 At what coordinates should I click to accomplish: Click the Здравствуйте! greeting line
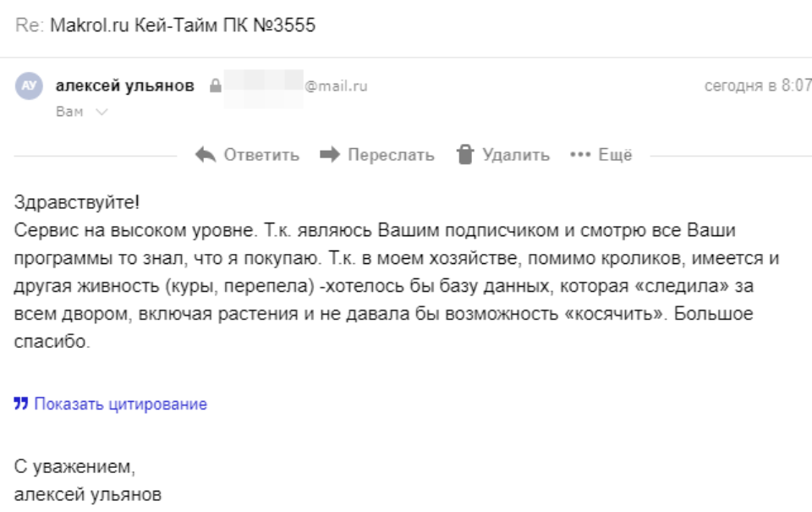(x=78, y=205)
